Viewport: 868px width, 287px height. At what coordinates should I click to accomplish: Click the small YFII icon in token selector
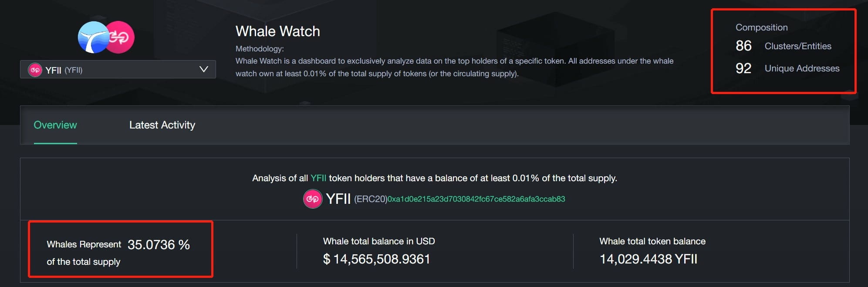coord(35,70)
